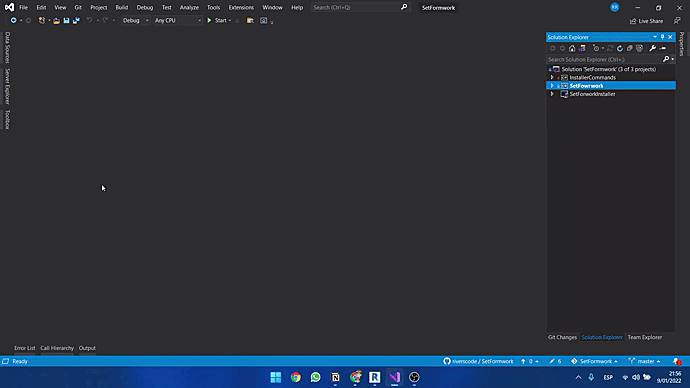The height and width of the screenshot is (388, 690).
Task: Open the Windows Start button
Action: point(276,377)
